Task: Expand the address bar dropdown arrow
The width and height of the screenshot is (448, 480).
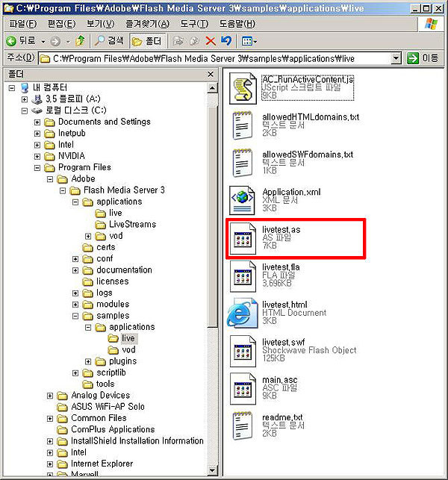Action: [x=396, y=58]
